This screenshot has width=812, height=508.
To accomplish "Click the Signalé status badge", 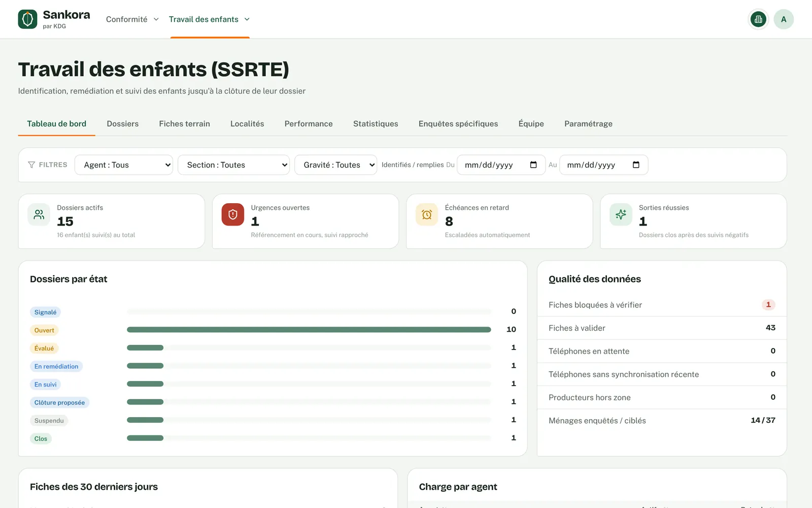I will pyautogui.click(x=45, y=312).
